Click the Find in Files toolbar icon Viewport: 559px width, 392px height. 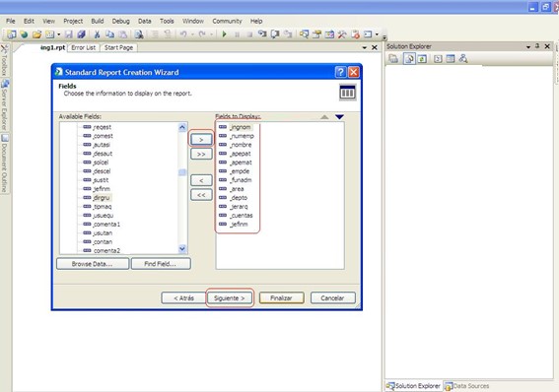click(x=139, y=34)
